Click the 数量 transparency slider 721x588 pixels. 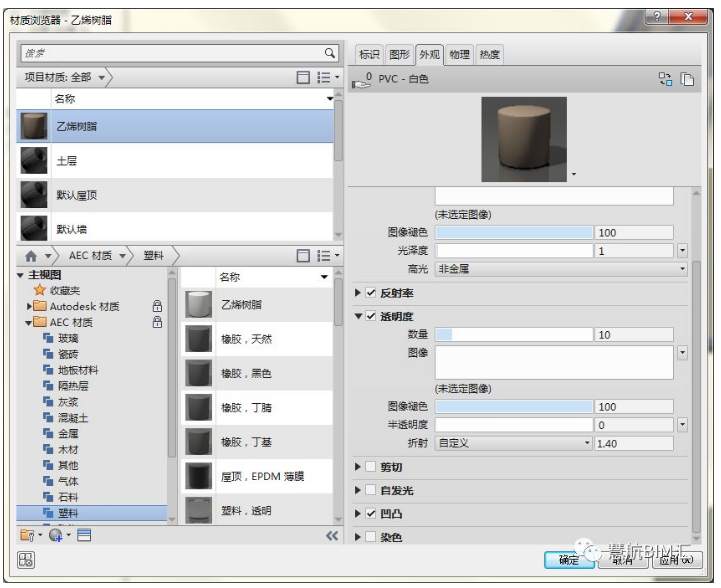pos(514,335)
